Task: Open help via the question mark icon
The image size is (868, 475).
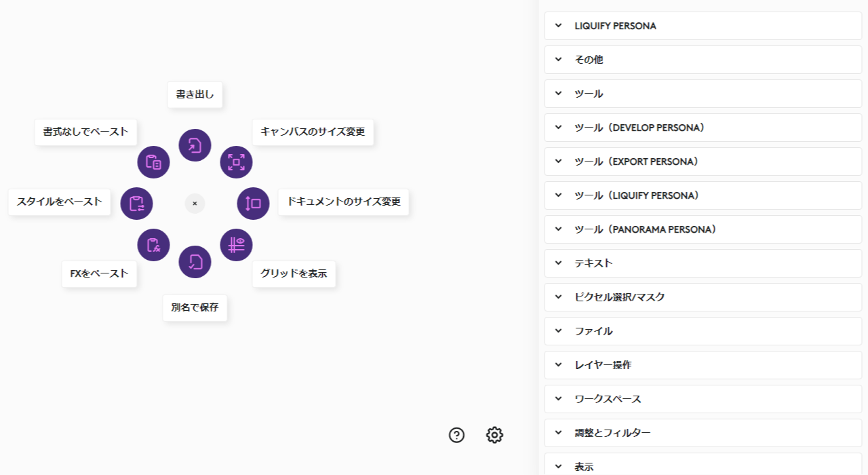Action: pyautogui.click(x=456, y=435)
